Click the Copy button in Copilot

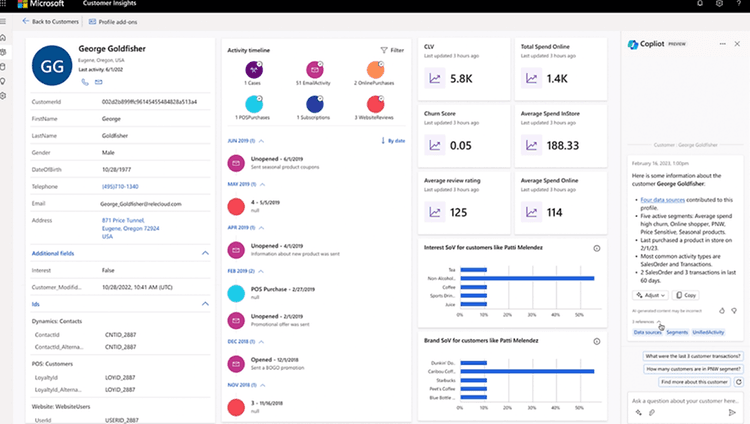[686, 295]
